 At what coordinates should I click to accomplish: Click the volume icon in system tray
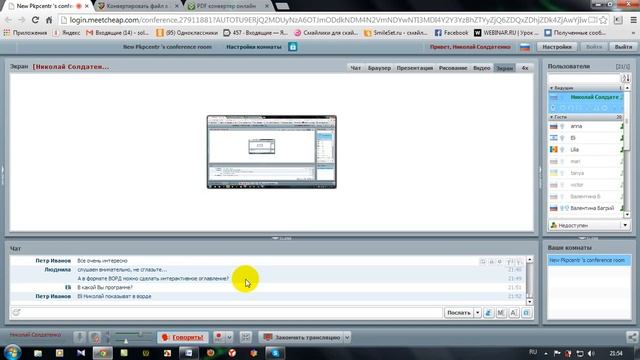(x=591, y=353)
